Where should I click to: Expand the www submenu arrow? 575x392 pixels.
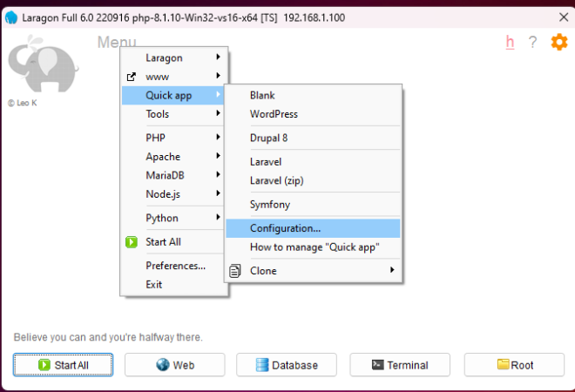[x=218, y=76]
